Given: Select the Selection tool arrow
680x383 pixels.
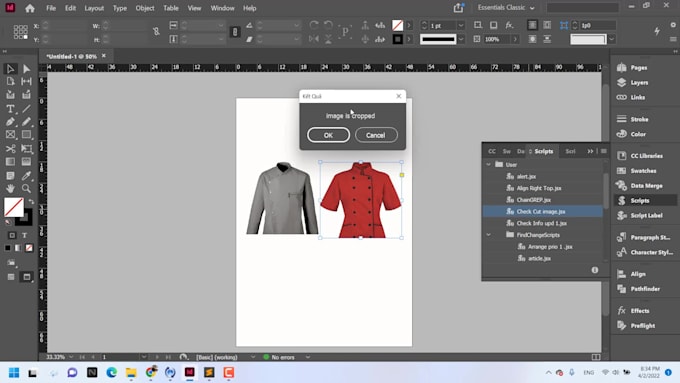Looking at the screenshot, I should coord(10,69).
